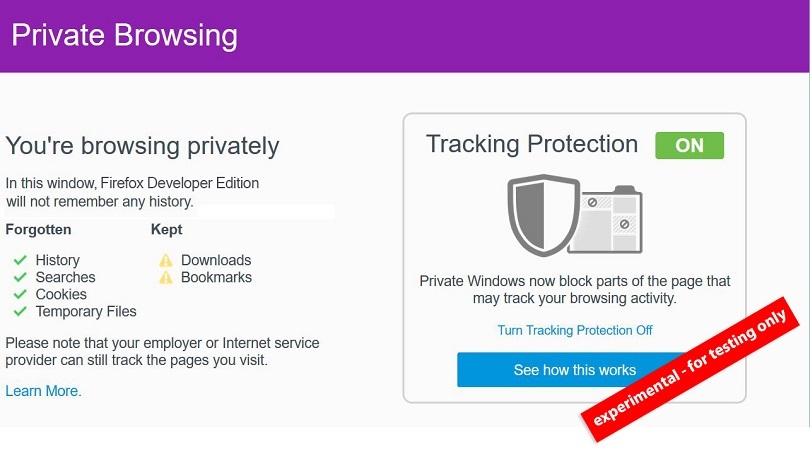The width and height of the screenshot is (810, 456).
Task: Click the Kept column heading
Action: pos(166,229)
